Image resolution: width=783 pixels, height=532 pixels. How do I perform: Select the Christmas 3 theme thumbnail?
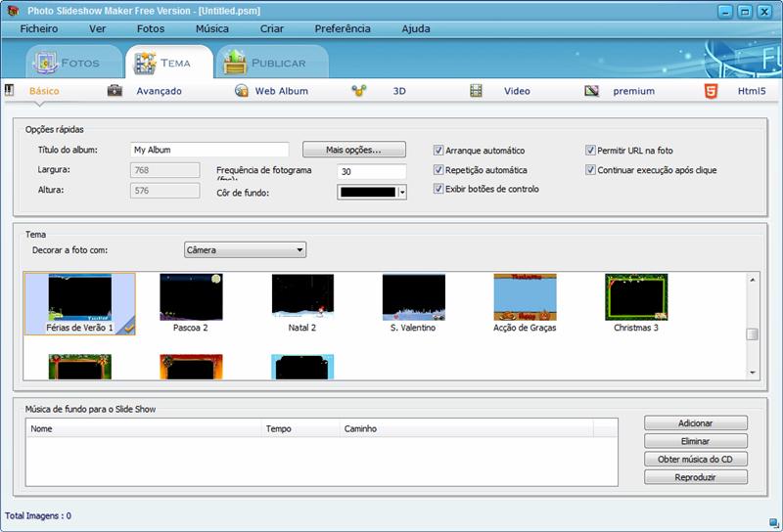[x=636, y=297]
